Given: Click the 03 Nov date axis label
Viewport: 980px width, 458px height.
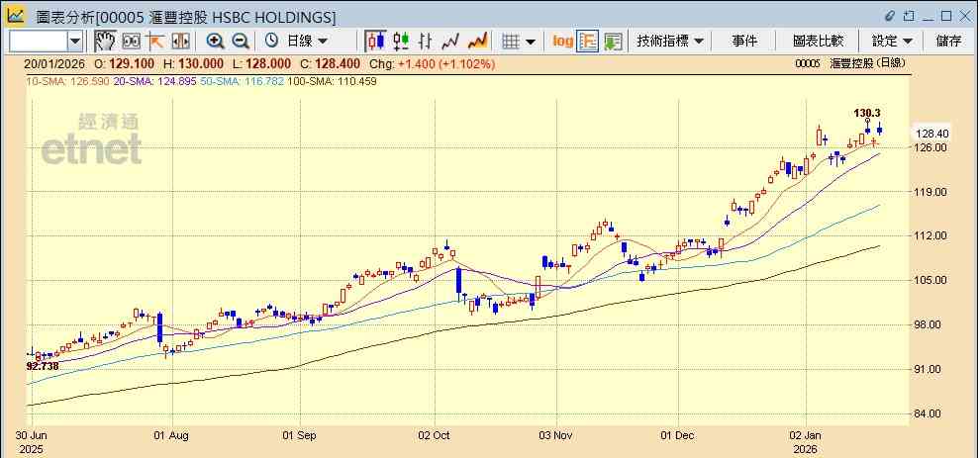Looking at the screenshot, I should click(555, 435).
